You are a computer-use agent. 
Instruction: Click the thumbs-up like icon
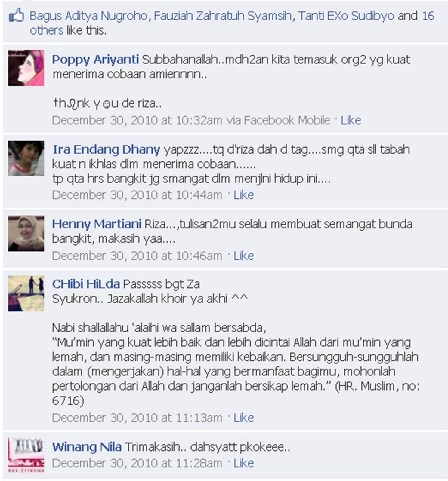[16, 15]
